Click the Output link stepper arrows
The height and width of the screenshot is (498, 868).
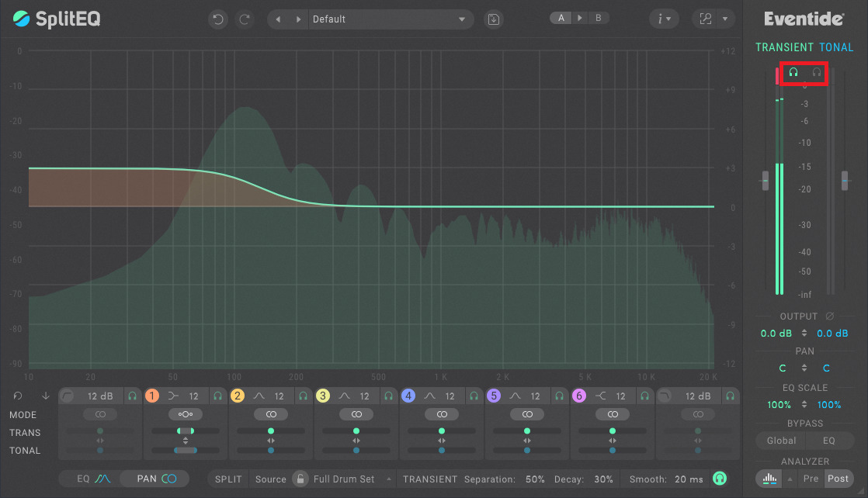(x=804, y=333)
